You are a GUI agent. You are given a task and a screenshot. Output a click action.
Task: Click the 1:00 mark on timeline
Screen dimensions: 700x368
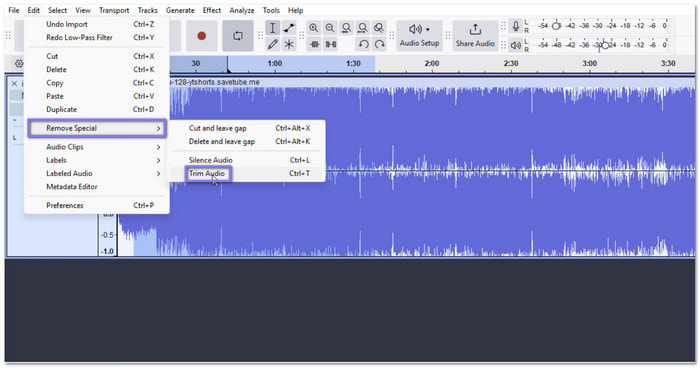click(275, 63)
